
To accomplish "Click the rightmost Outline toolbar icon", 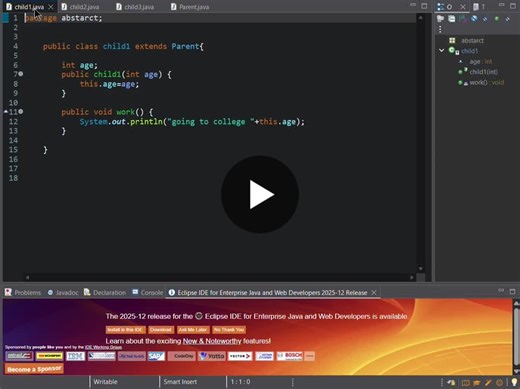I will click(x=508, y=19).
